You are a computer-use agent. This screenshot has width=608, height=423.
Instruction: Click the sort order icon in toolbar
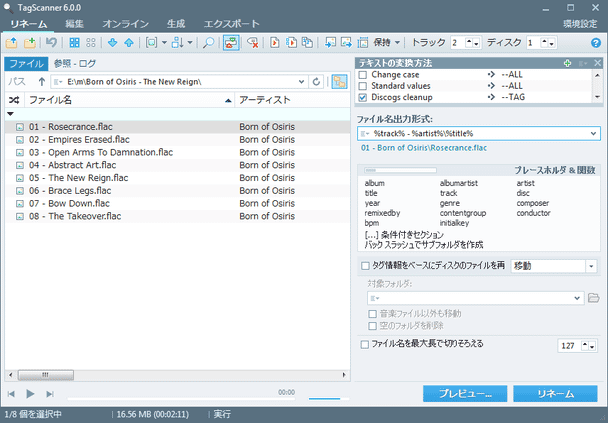click(178, 43)
